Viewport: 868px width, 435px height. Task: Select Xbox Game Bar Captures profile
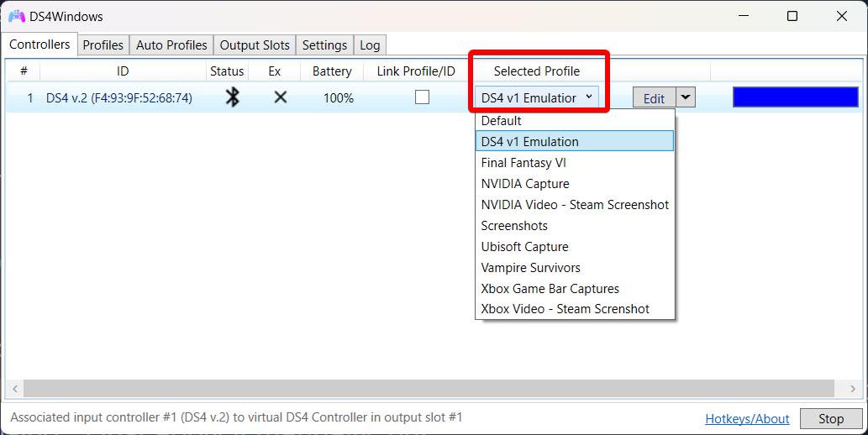click(x=575, y=289)
